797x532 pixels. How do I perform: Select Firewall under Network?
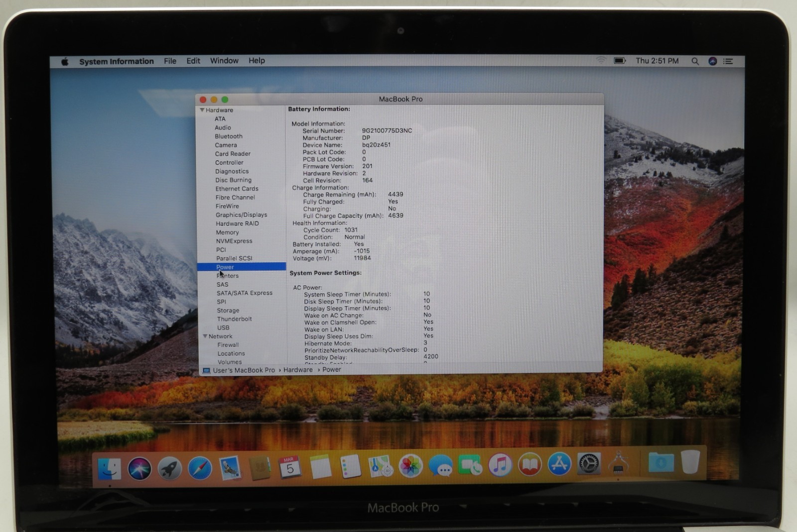coord(228,345)
